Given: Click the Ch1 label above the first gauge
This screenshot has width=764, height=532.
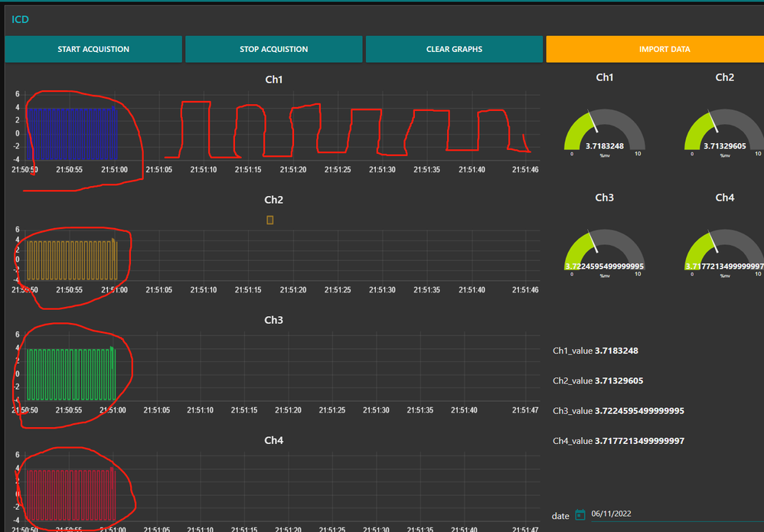Looking at the screenshot, I should click(605, 77).
